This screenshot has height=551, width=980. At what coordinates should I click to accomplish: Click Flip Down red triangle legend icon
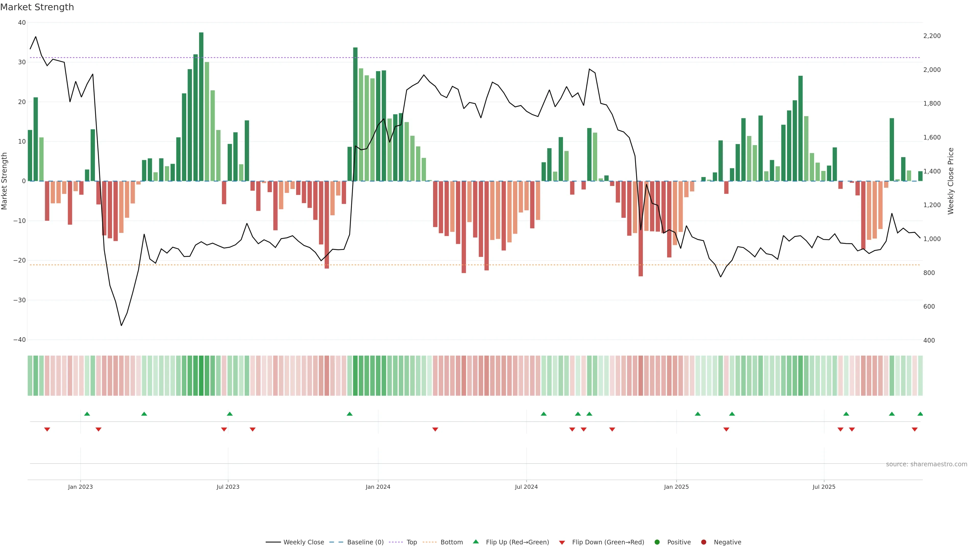click(x=562, y=543)
